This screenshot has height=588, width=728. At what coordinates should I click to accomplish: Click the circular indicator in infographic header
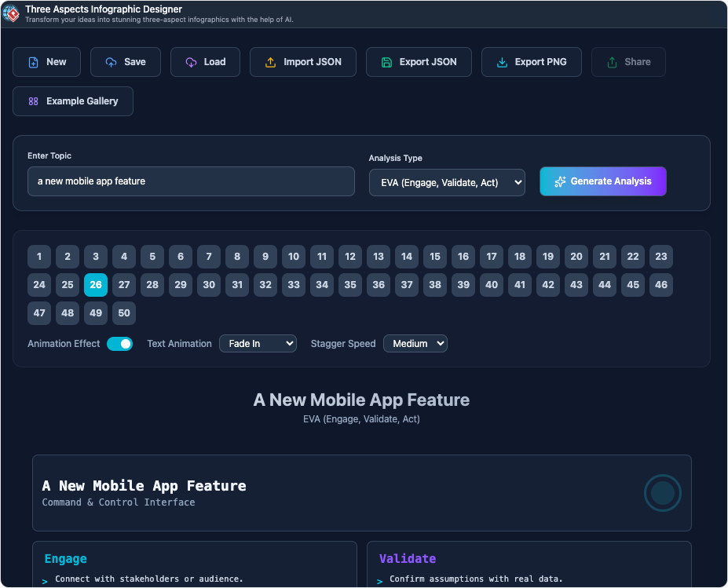pos(663,493)
